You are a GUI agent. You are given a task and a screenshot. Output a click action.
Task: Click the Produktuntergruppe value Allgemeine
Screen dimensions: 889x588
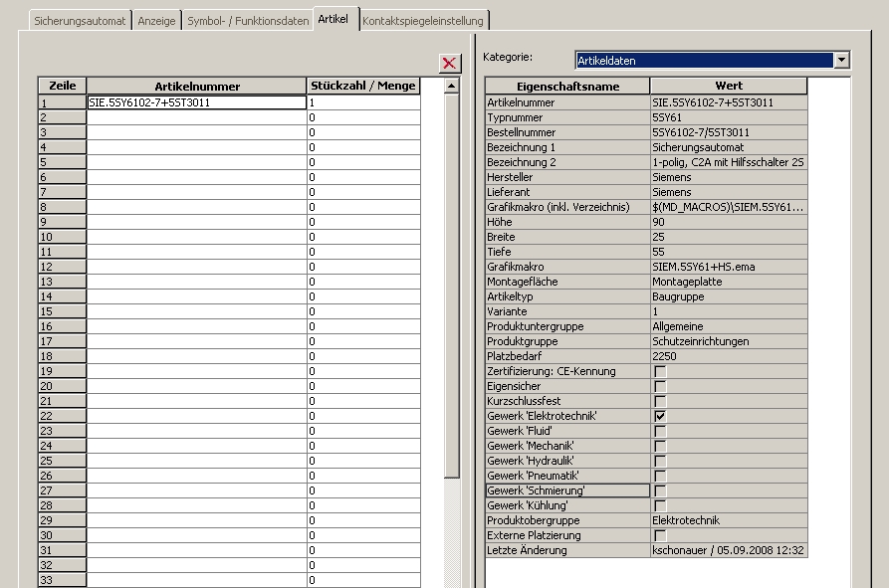pyautogui.click(x=729, y=327)
